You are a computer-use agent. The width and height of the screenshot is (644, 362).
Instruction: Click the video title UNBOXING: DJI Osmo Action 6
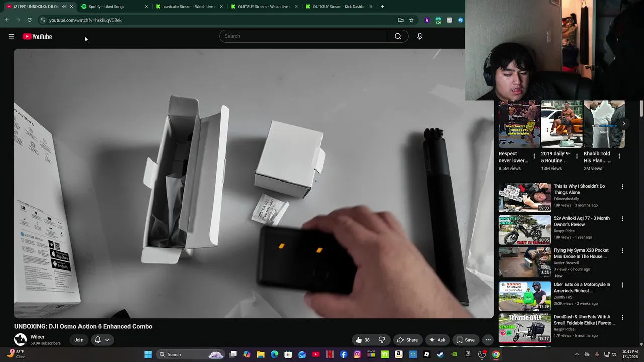coord(84,326)
